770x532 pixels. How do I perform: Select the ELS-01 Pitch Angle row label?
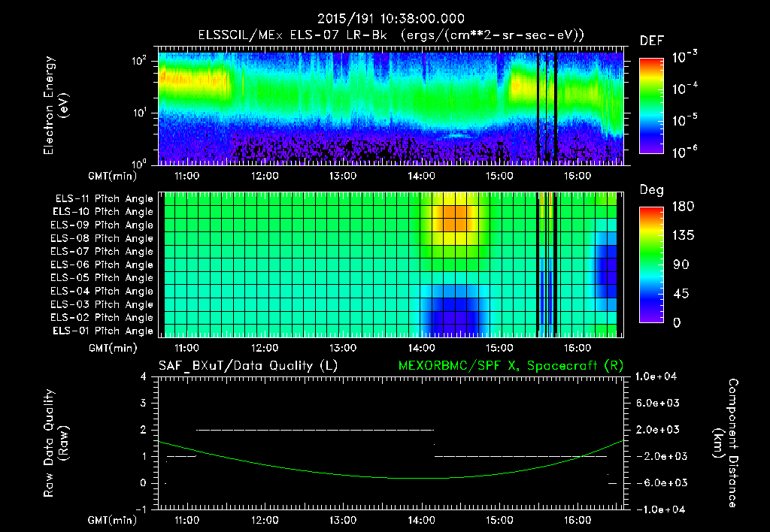103,331
